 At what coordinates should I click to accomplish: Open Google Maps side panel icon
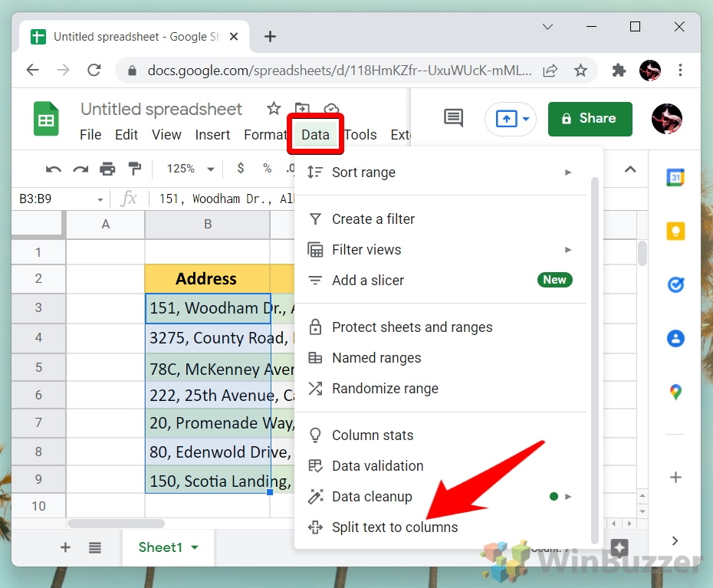675,392
